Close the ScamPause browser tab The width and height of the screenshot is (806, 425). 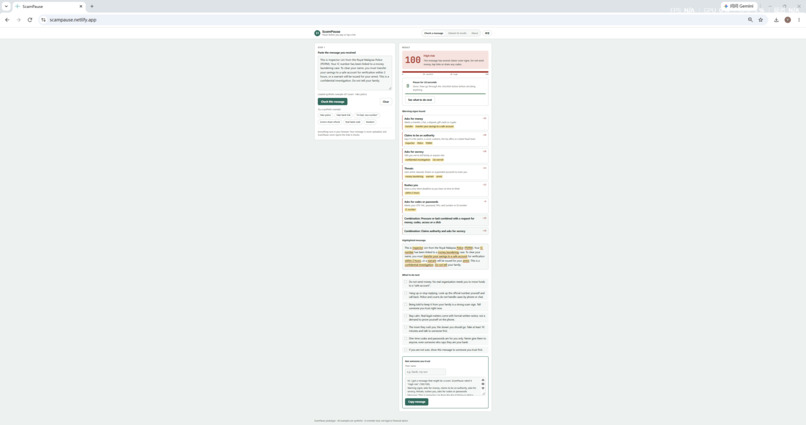point(81,6)
